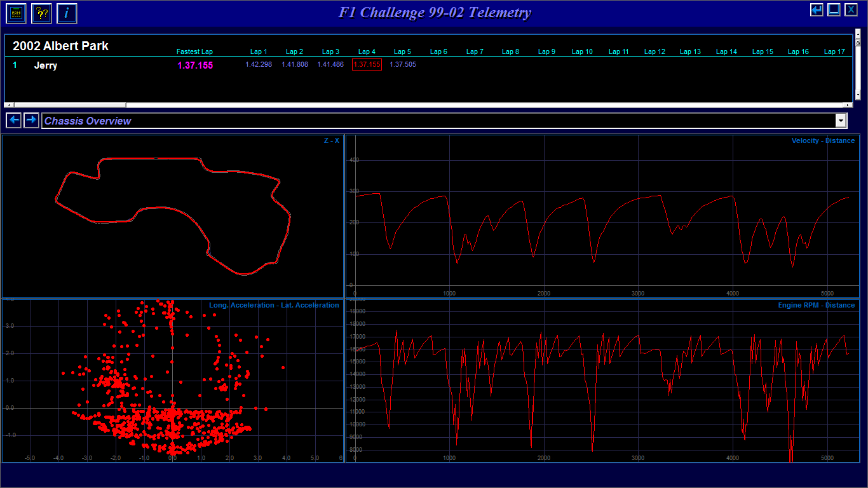
Task: Select Lap 5 time 1.37.505
Action: pyautogui.click(x=403, y=65)
